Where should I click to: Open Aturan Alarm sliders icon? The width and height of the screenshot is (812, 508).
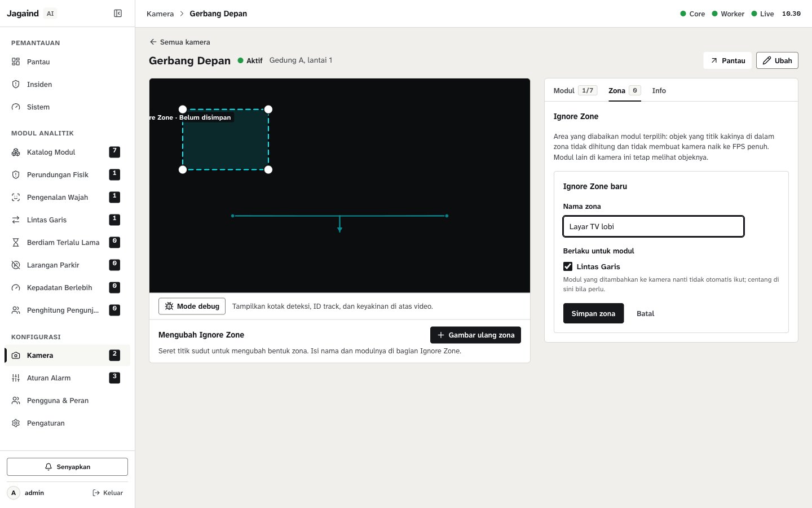[16, 378]
